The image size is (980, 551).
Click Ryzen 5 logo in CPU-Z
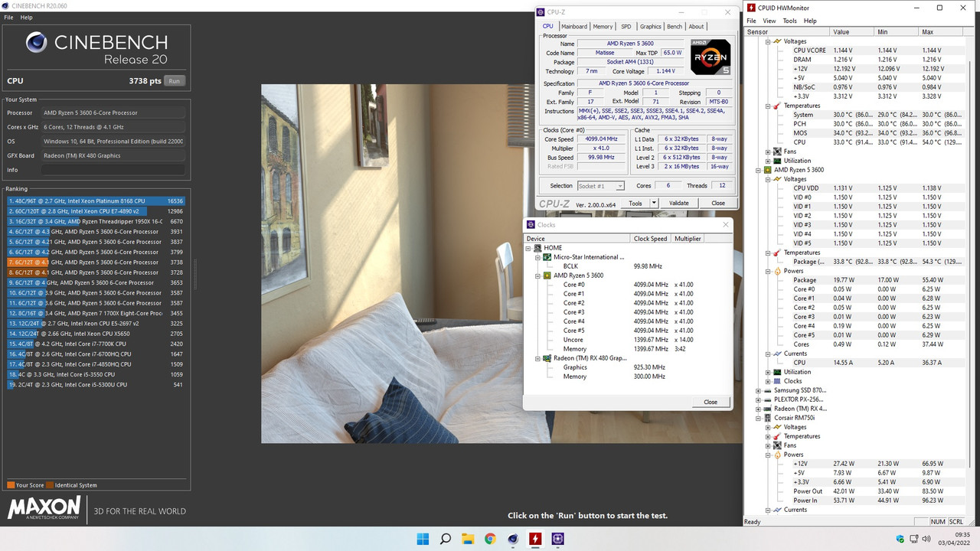pyautogui.click(x=710, y=57)
